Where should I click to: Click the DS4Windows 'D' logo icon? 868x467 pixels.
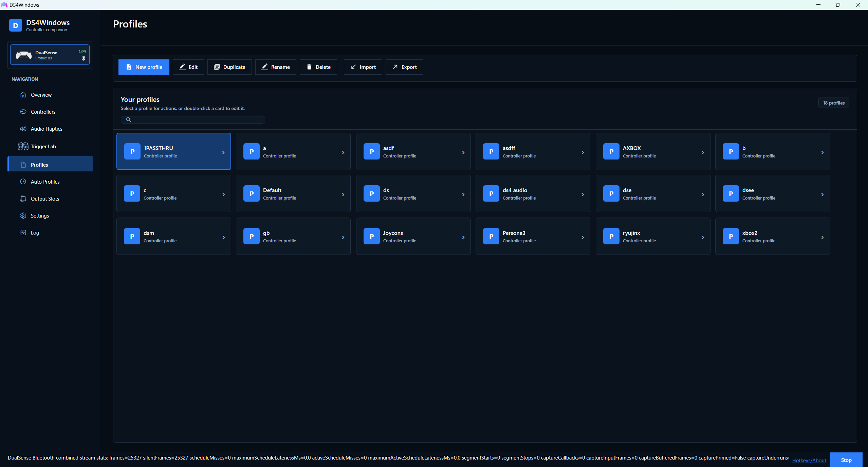pyautogui.click(x=16, y=25)
